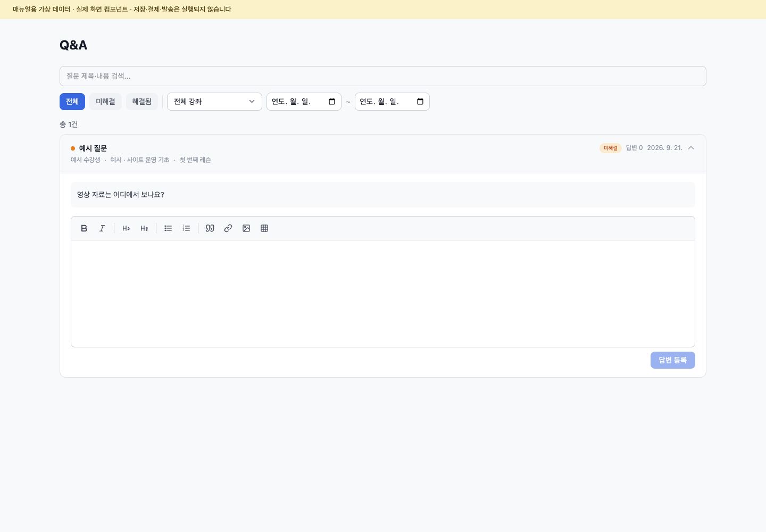Insert a bulleted list

click(x=168, y=228)
